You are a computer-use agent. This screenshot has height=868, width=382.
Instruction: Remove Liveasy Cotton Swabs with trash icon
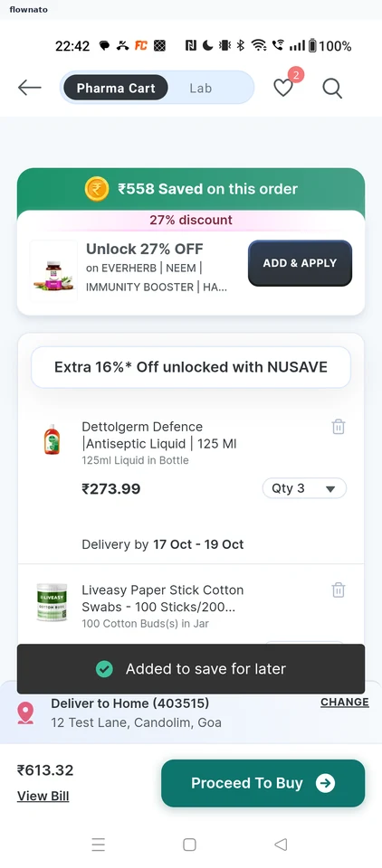click(x=339, y=590)
